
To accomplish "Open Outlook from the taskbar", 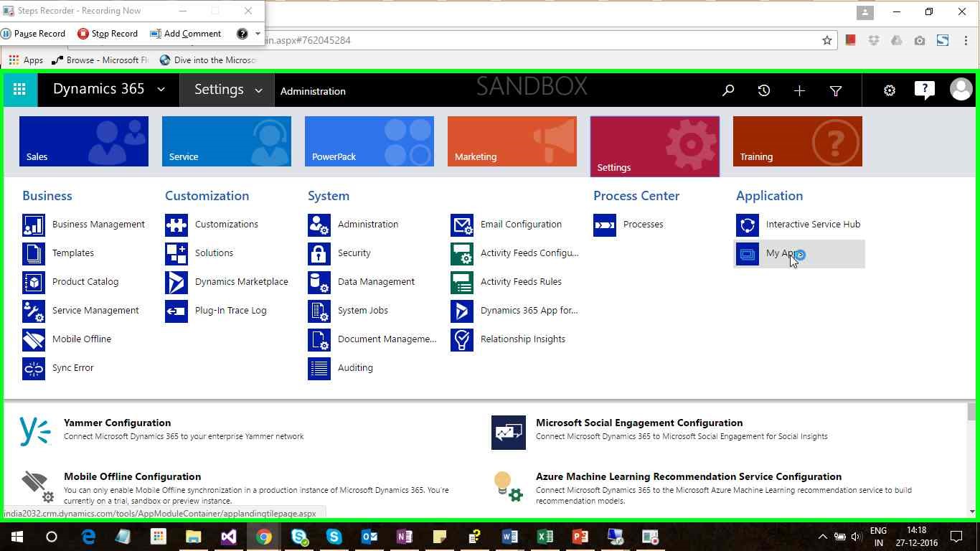I will (x=369, y=537).
